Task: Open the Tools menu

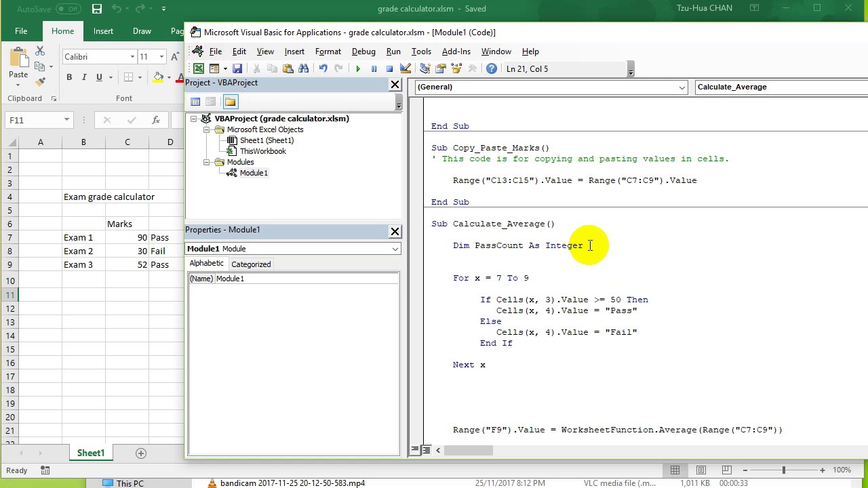Action: [x=421, y=52]
